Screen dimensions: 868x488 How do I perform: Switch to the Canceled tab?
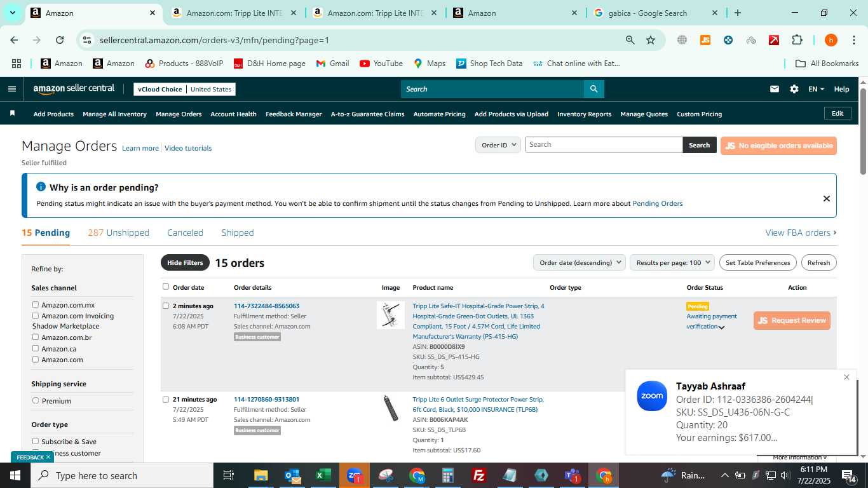(185, 233)
